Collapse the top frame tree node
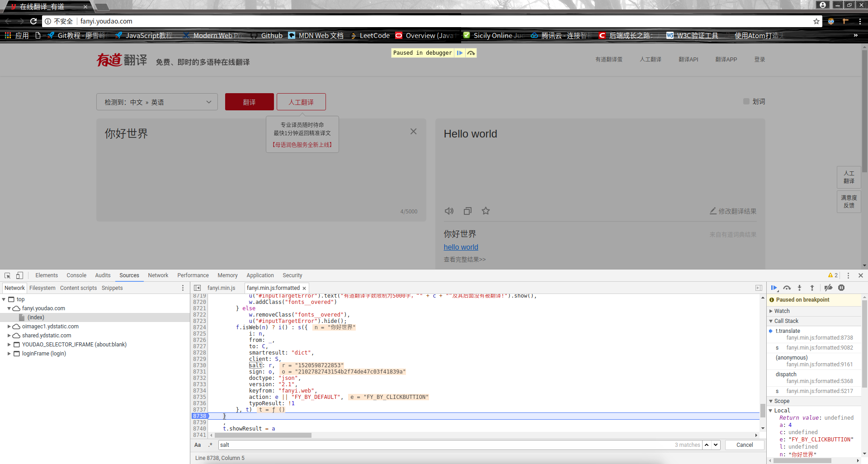The width and height of the screenshot is (868, 464). click(x=4, y=299)
